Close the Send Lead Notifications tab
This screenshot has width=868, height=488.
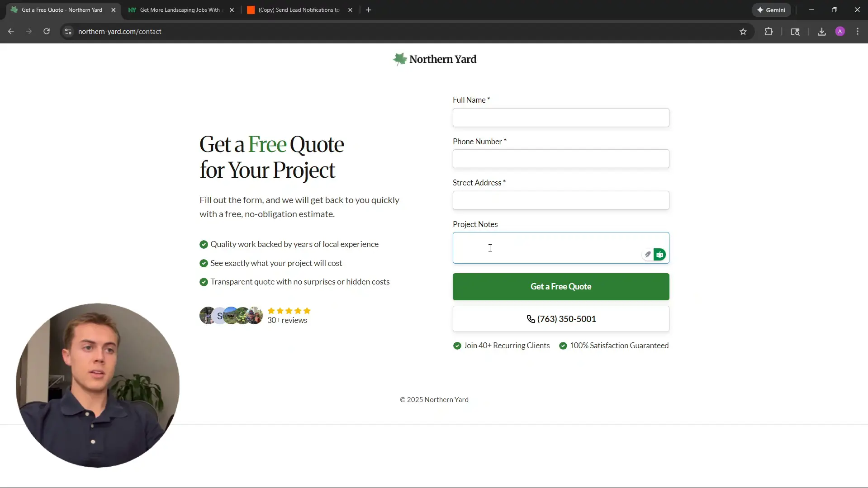tap(350, 10)
